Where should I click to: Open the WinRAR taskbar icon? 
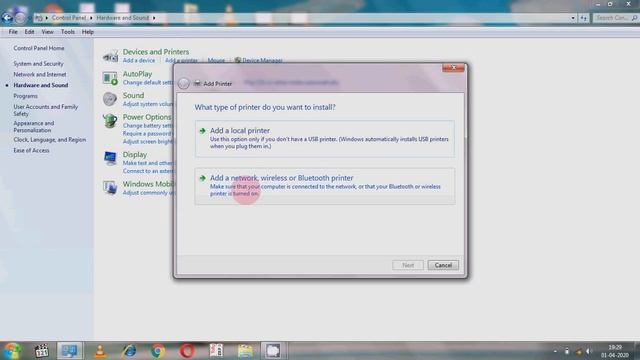(x=216, y=351)
